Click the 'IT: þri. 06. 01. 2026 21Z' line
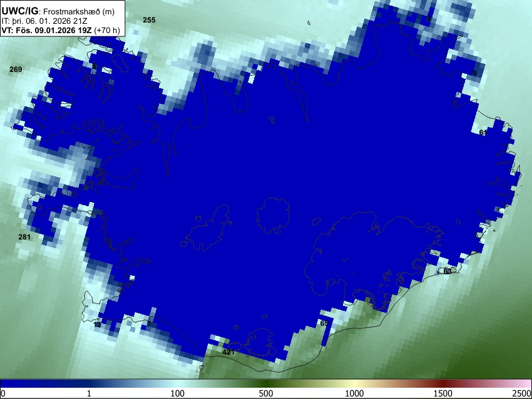 44,21
